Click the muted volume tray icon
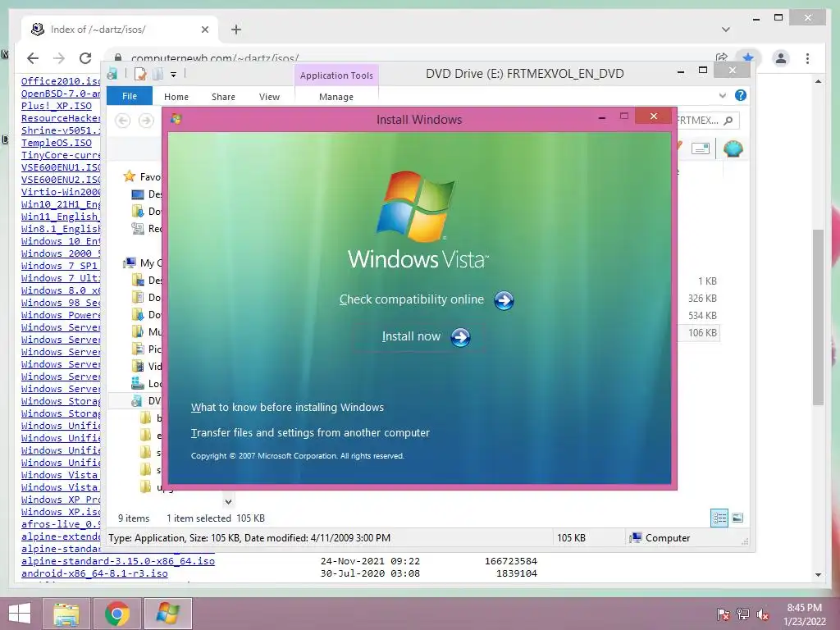 762,614
